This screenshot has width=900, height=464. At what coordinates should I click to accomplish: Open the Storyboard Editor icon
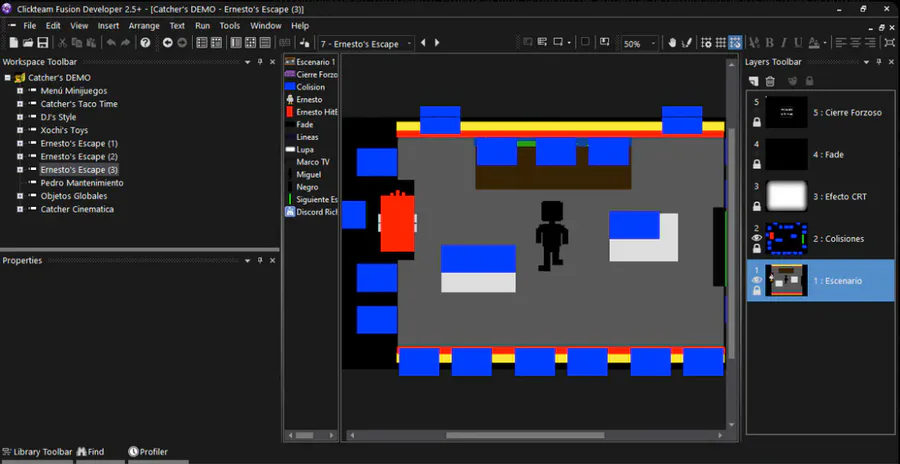[202, 42]
